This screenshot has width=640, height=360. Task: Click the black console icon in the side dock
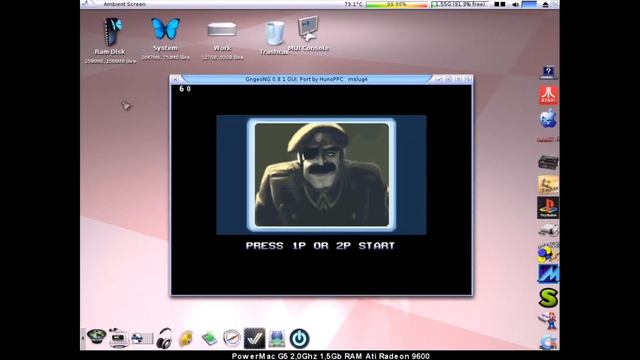548,162
